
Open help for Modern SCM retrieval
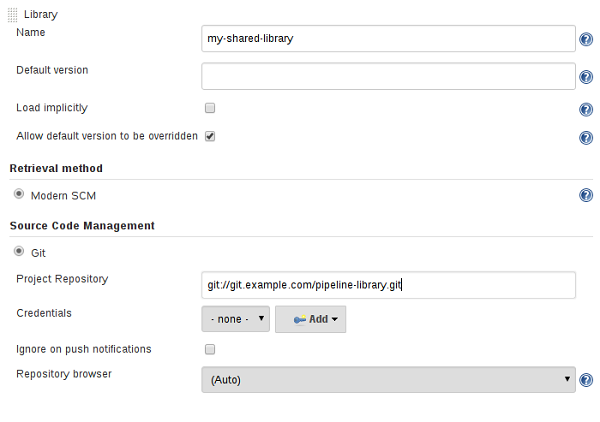click(x=586, y=195)
